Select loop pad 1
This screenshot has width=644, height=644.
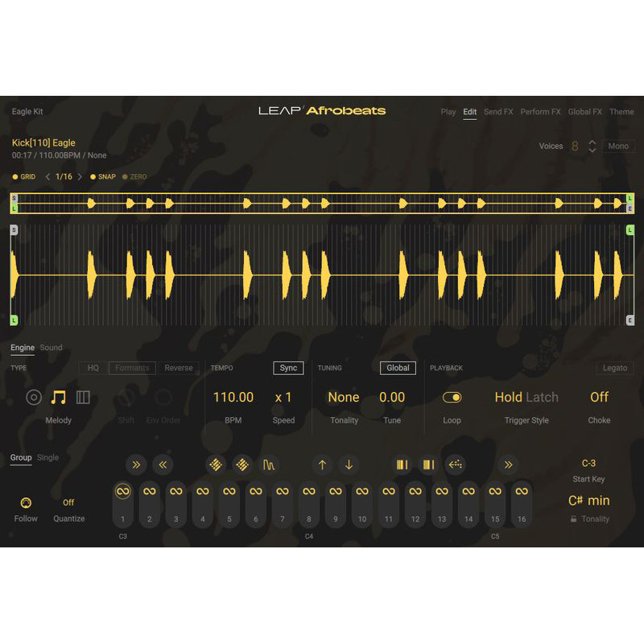click(x=123, y=504)
